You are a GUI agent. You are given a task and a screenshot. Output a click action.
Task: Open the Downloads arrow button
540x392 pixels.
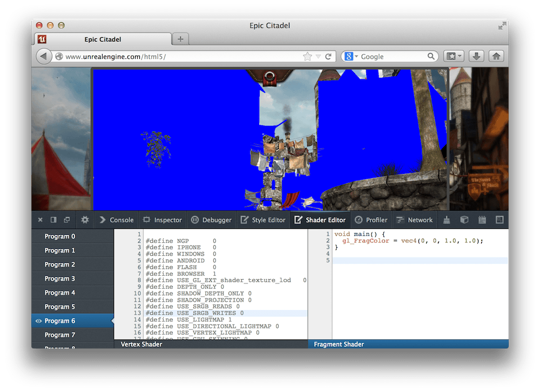(476, 56)
